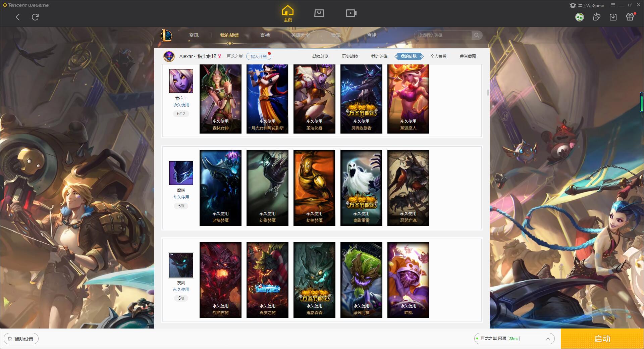Open the 鬼影重重 skin card
644x349 pixels.
point(361,188)
